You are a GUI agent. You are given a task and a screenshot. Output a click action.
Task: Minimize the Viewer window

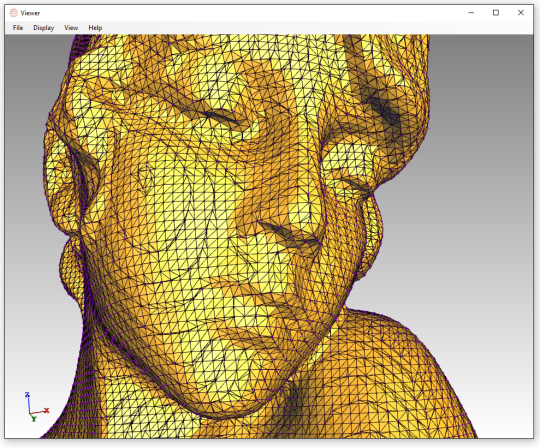pos(471,13)
